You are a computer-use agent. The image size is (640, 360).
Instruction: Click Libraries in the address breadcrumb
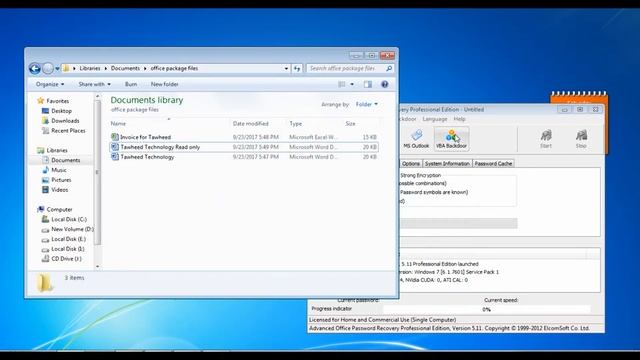click(x=90, y=69)
